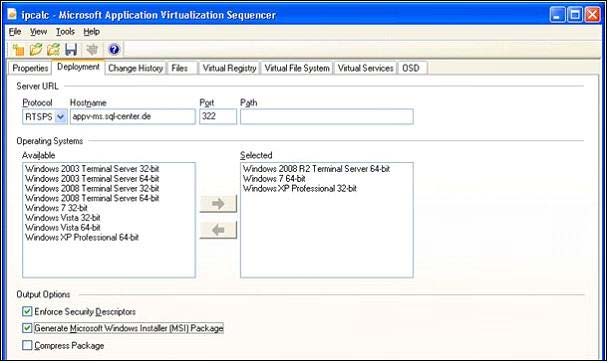The image size is (609, 363).
Task: Open the View menu
Action: pyautogui.click(x=38, y=32)
